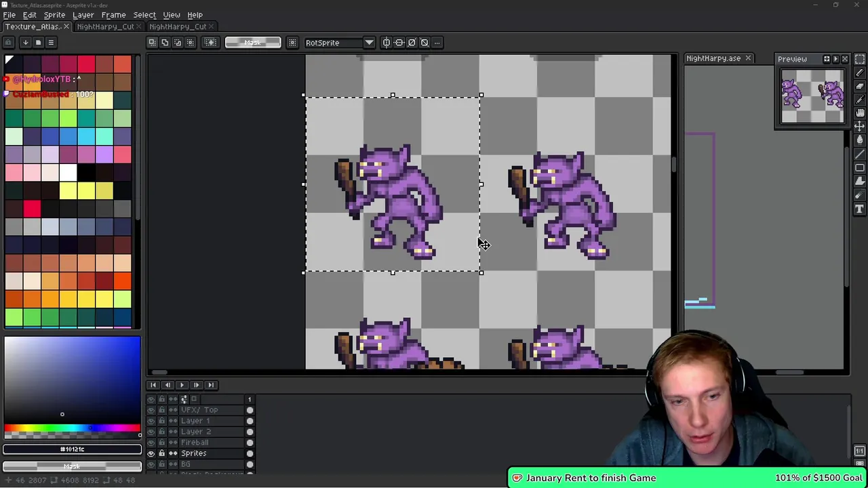This screenshot has width=868, height=488.
Task: Choose the Subtract from selection mode icon
Action: [x=178, y=43]
